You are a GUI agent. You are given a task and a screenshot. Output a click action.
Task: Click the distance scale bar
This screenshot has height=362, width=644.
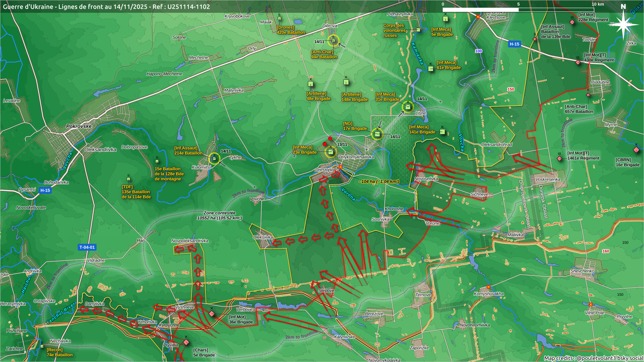click(518, 10)
